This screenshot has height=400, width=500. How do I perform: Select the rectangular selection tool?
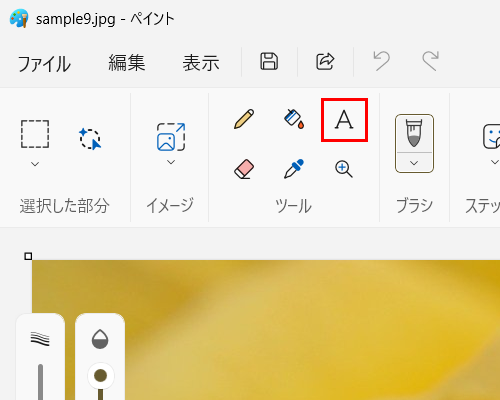point(35,134)
